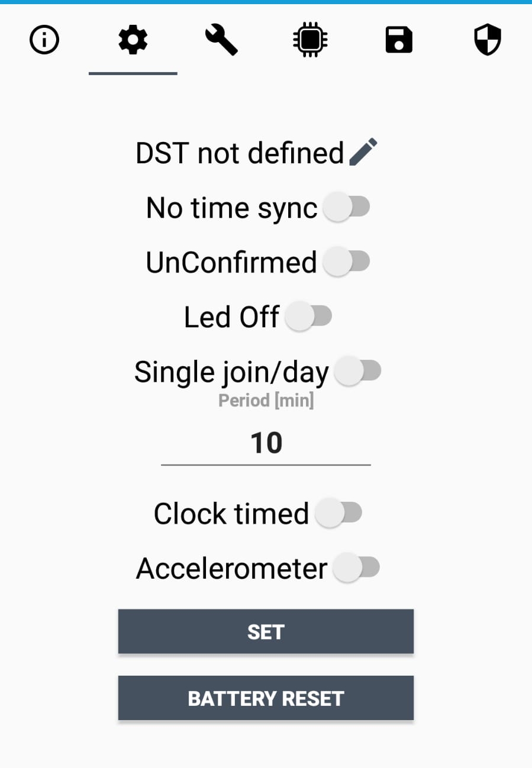Click the Single join/day label

pyautogui.click(x=231, y=372)
